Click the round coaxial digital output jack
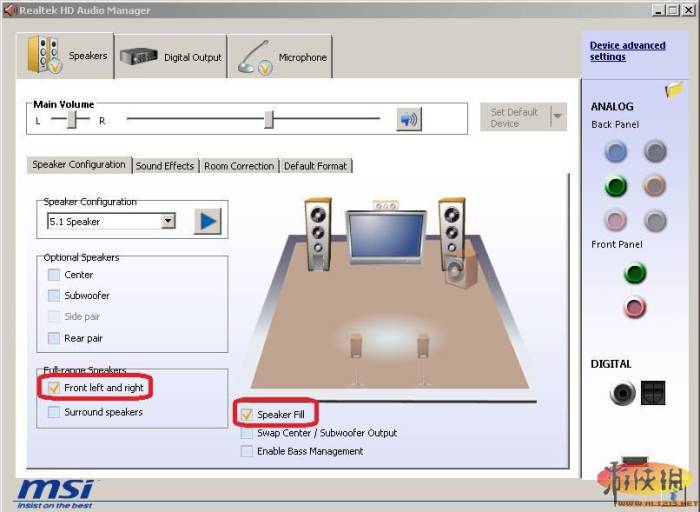The width and height of the screenshot is (700, 512). click(622, 393)
